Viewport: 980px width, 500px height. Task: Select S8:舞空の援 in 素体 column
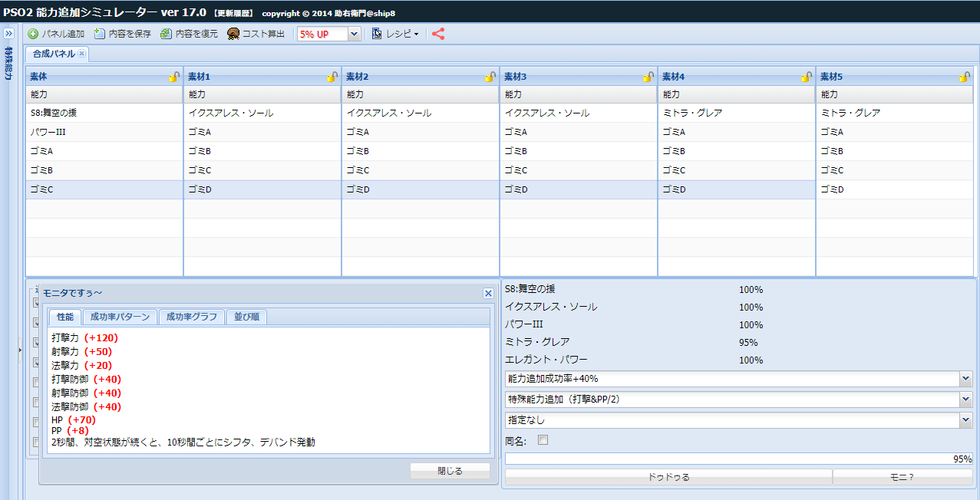[104, 113]
